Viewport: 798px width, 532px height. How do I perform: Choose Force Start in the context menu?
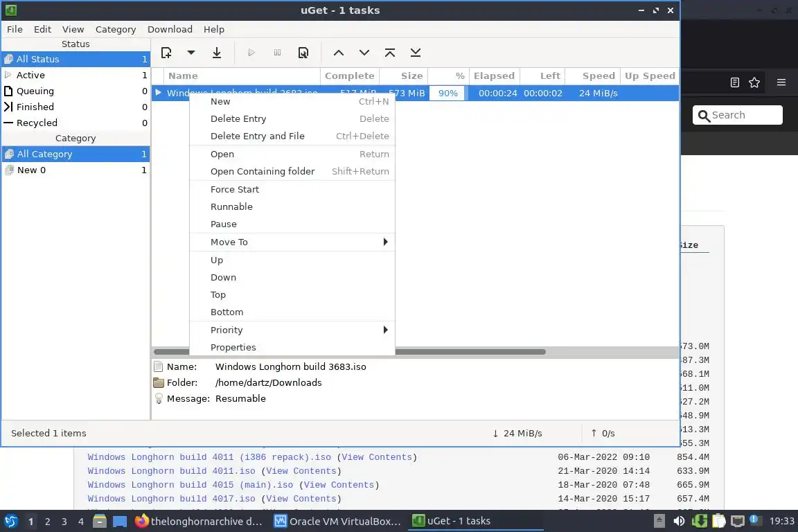tap(292, 189)
